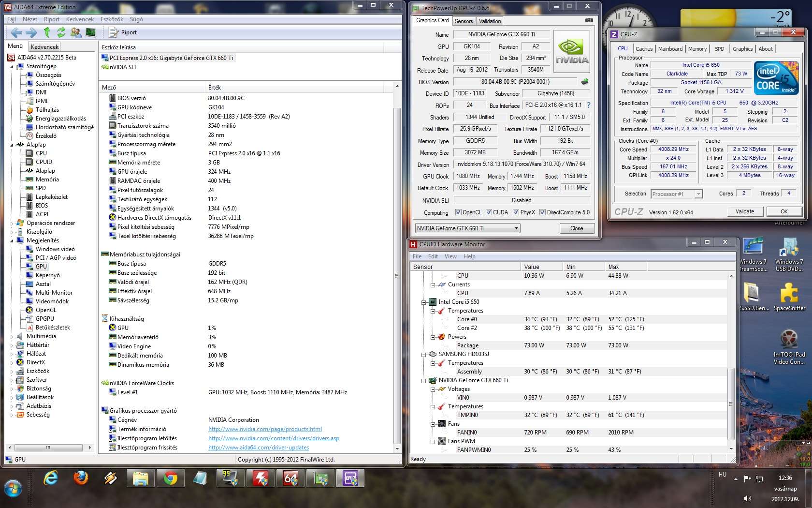Open the Eszközök menu in AIDA64
The width and height of the screenshot is (812, 508).
[112, 19]
